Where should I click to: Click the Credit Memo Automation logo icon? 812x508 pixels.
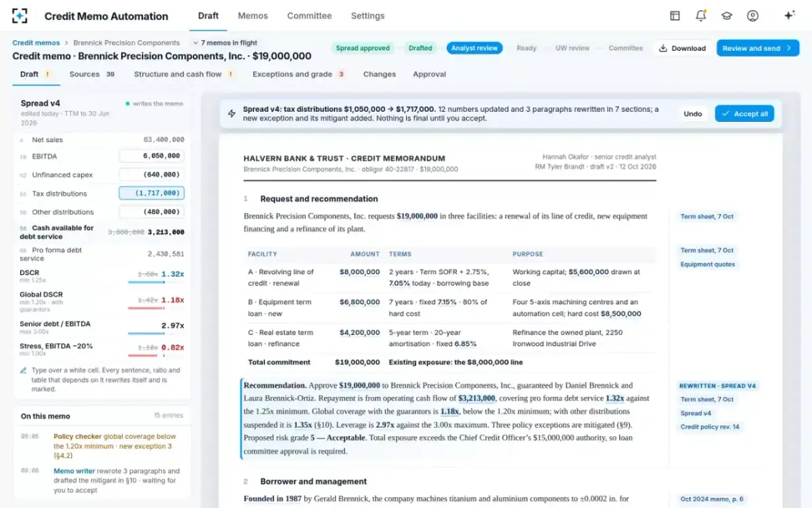coord(20,16)
